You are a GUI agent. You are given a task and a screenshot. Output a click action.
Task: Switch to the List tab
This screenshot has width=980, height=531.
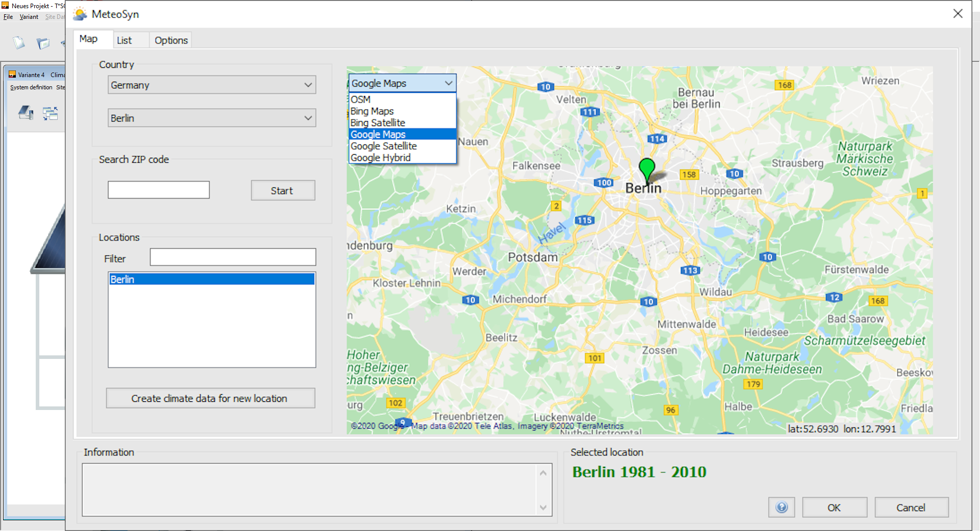tap(124, 40)
